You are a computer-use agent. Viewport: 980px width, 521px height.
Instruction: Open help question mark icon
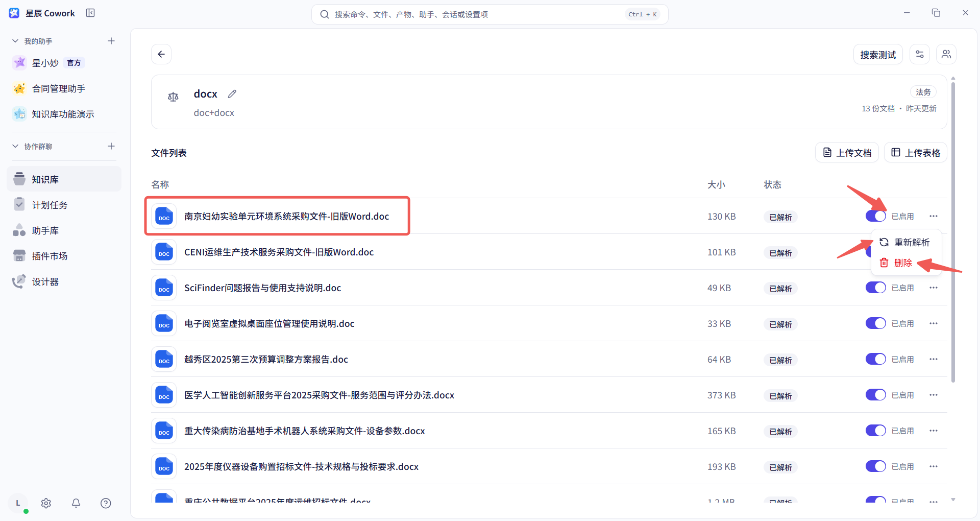tap(106, 503)
